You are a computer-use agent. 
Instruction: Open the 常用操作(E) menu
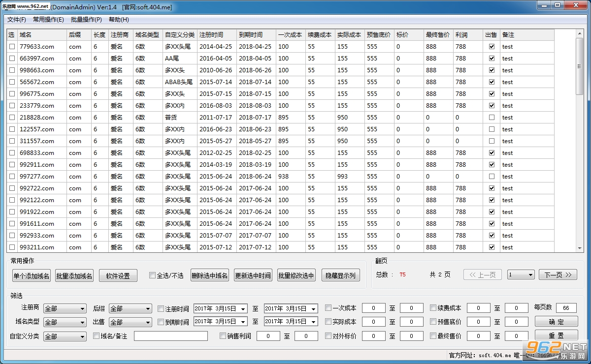click(48, 20)
